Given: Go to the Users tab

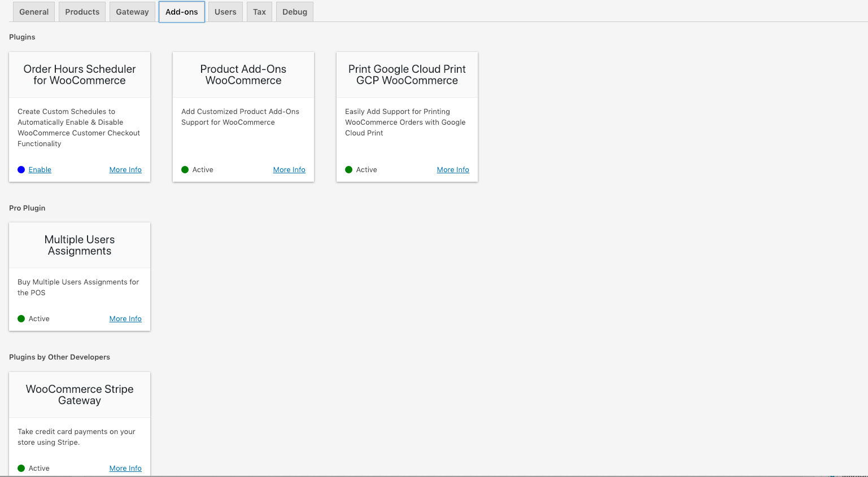Looking at the screenshot, I should coord(225,12).
